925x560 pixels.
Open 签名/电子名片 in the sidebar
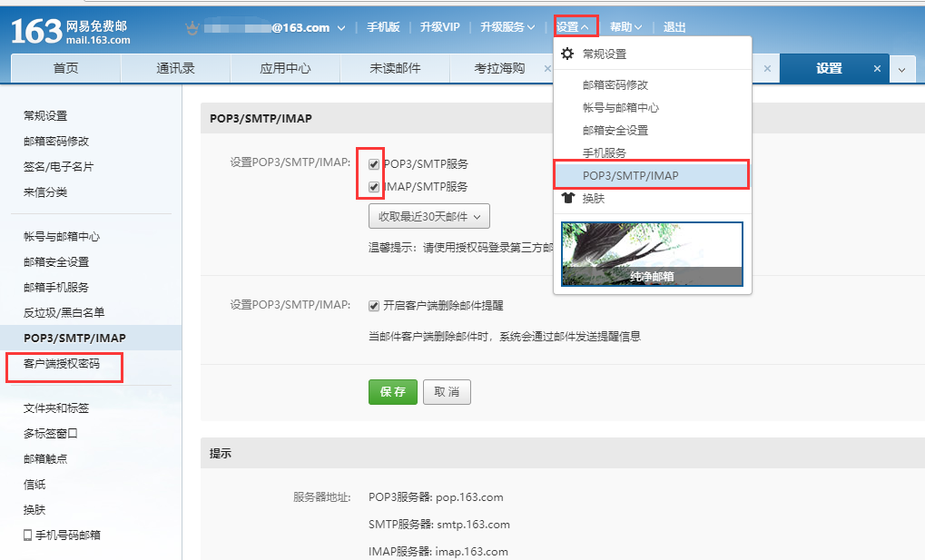58,166
